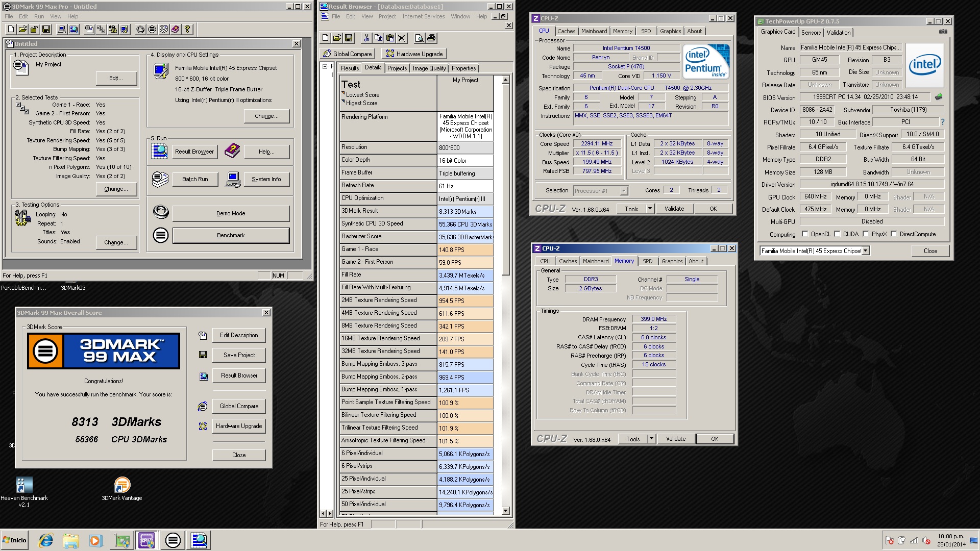Click Edit... button in Project Description
Viewport: 980px width, 551px height.
click(x=116, y=78)
